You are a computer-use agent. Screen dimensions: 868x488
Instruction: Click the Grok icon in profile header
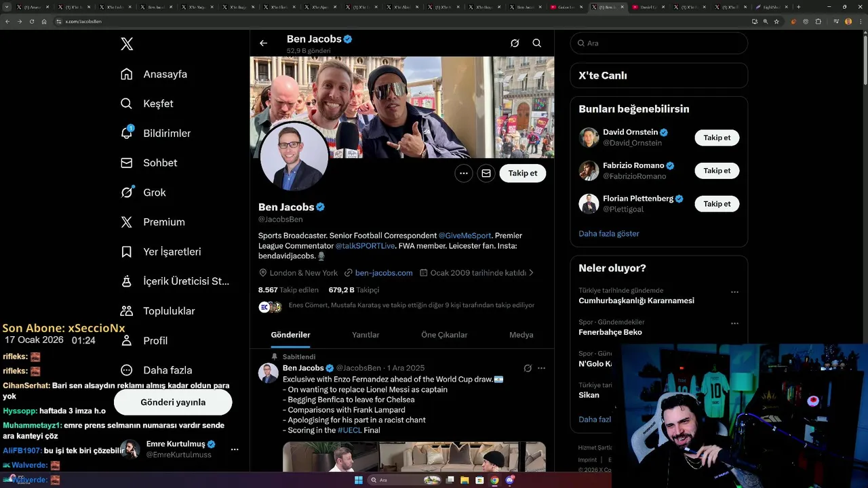point(515,43)
